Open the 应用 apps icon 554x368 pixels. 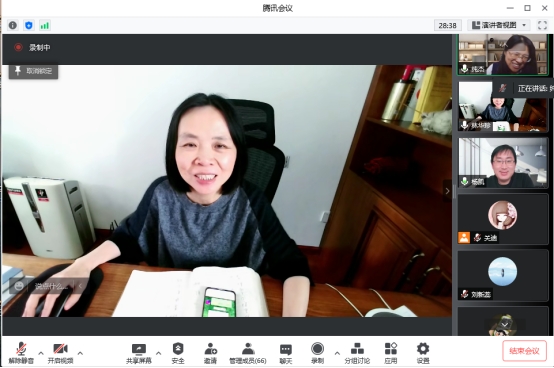pos(391,353)
